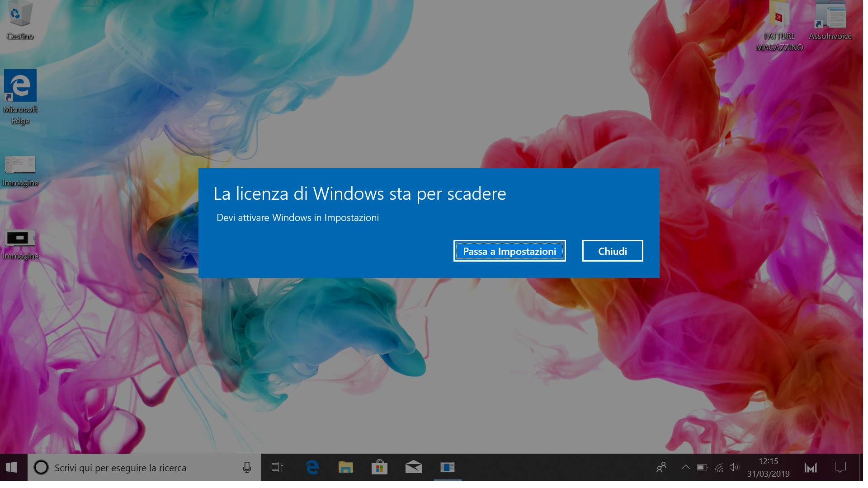Viewport: 868px width, 488px height.
Task: Launch Edge from the taskbar
Action: coord(312,467)
